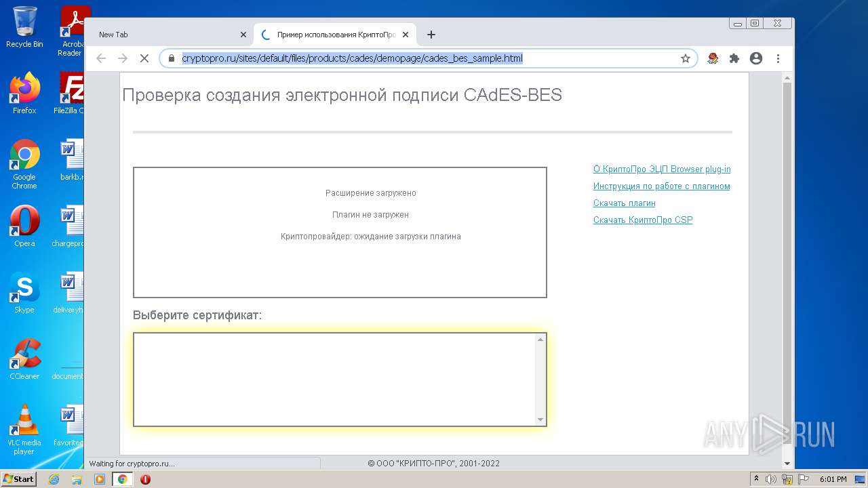Click the Плагин не загружен status text

coord(370,215)
